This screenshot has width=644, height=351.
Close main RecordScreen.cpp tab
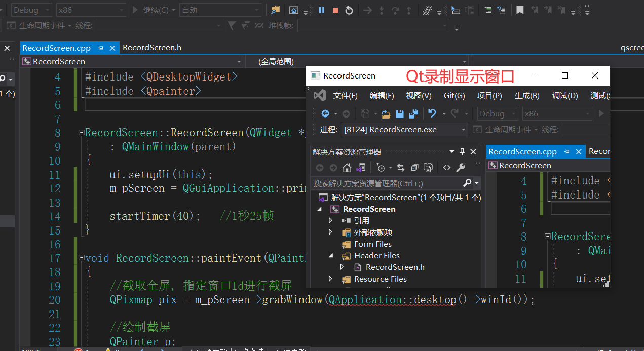pos(112,48)
